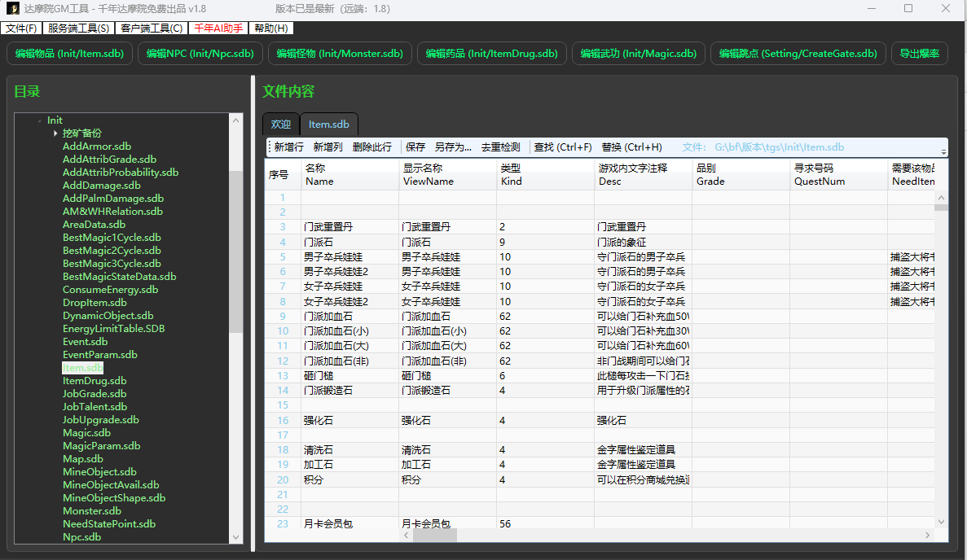Image resolution: width=967 pixels, height=560 pixels.
Task: Click 去重检测 in the toolbar
Action: pos(500,147)
